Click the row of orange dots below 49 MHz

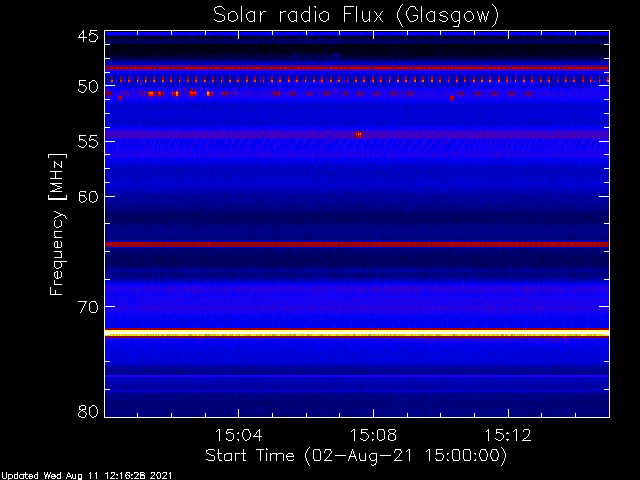[357, 80]
